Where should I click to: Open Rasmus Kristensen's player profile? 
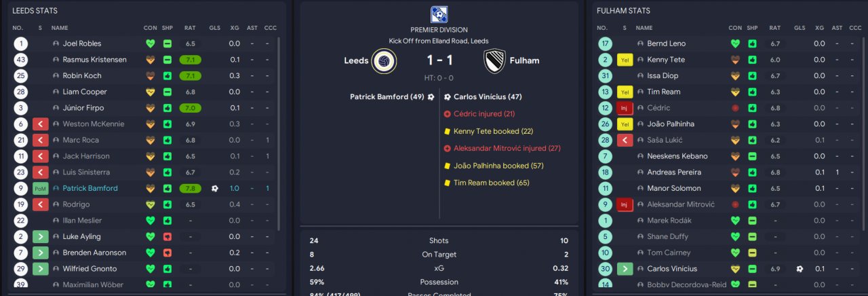coord(94,60)
